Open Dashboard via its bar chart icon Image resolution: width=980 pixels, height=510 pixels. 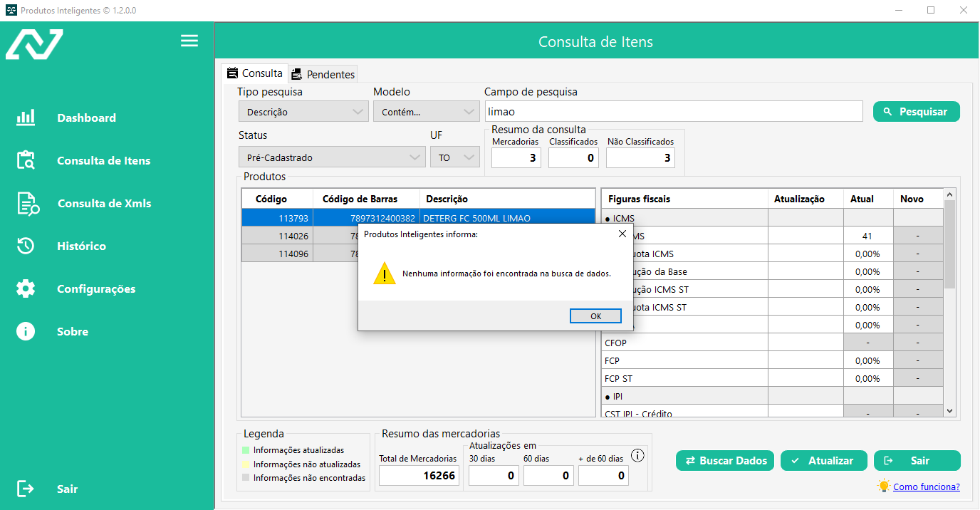pos(26,118)
